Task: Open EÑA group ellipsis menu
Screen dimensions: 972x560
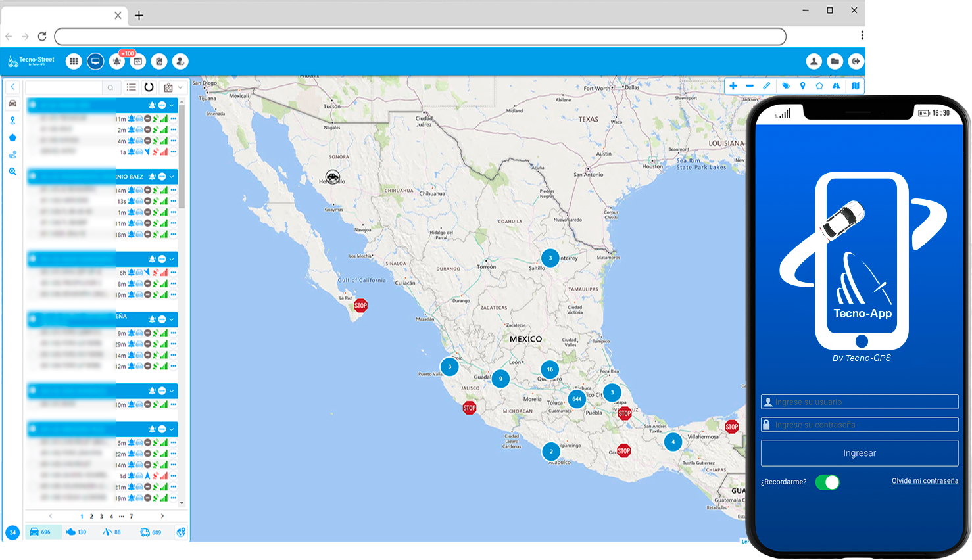Action: pyautogui.click(x=162, y=319)
